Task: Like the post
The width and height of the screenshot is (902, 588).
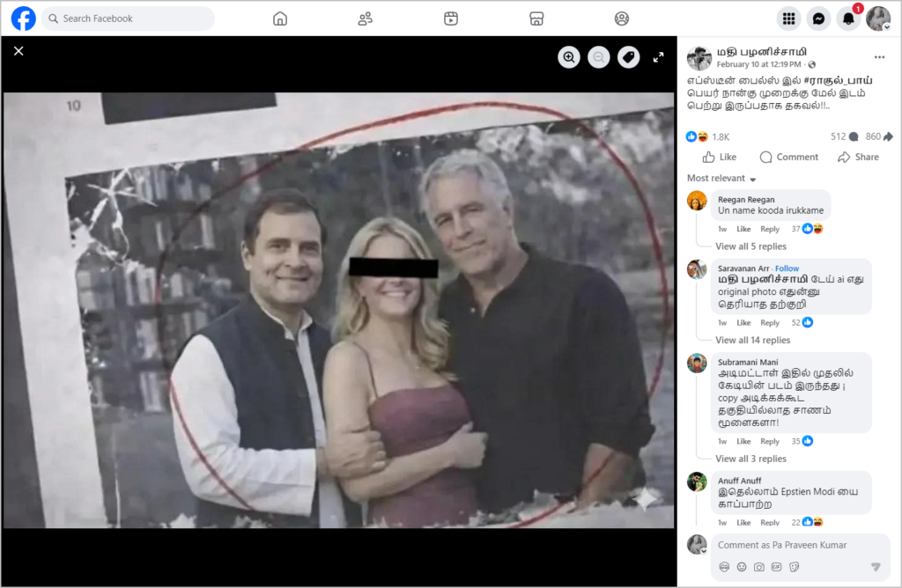Action: 719,157
